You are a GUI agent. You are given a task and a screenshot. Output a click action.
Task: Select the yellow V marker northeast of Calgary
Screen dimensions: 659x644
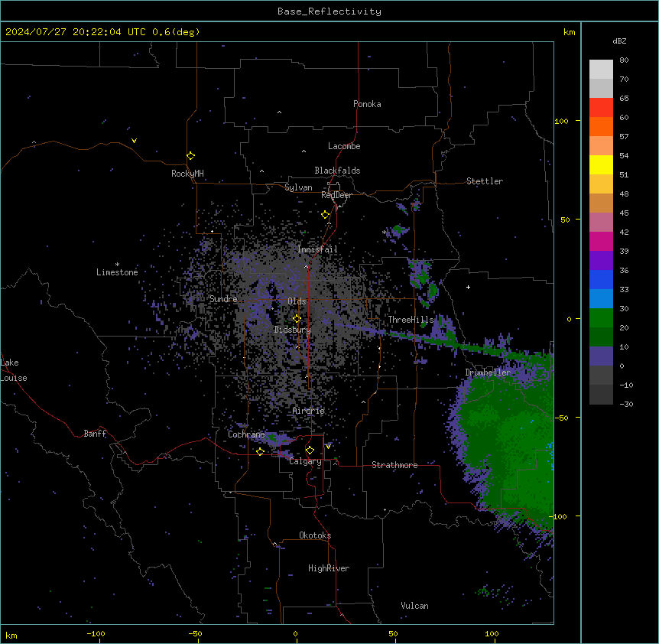coord(328,447)
